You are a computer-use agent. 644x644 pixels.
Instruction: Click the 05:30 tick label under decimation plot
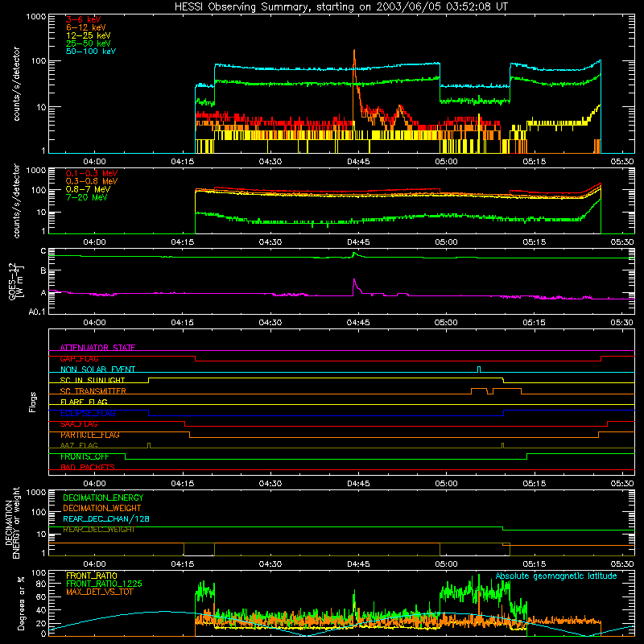pyautogui.click(x=621, y=563)
